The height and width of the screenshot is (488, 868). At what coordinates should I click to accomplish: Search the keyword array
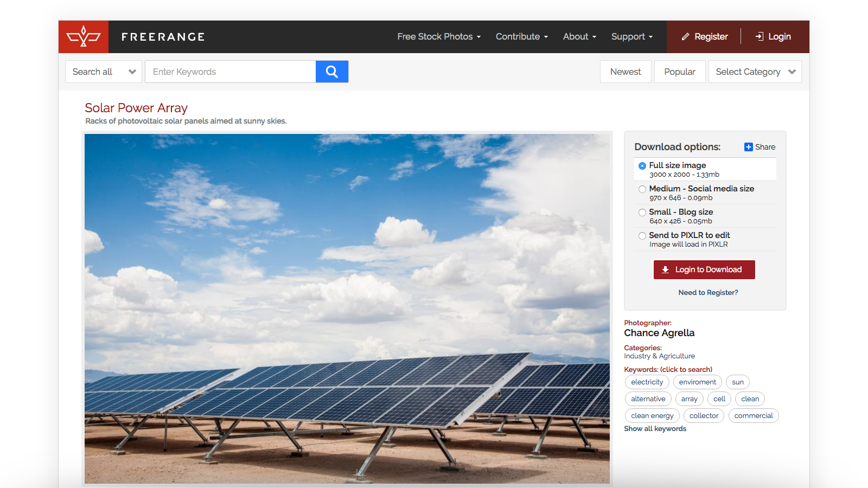690,399
